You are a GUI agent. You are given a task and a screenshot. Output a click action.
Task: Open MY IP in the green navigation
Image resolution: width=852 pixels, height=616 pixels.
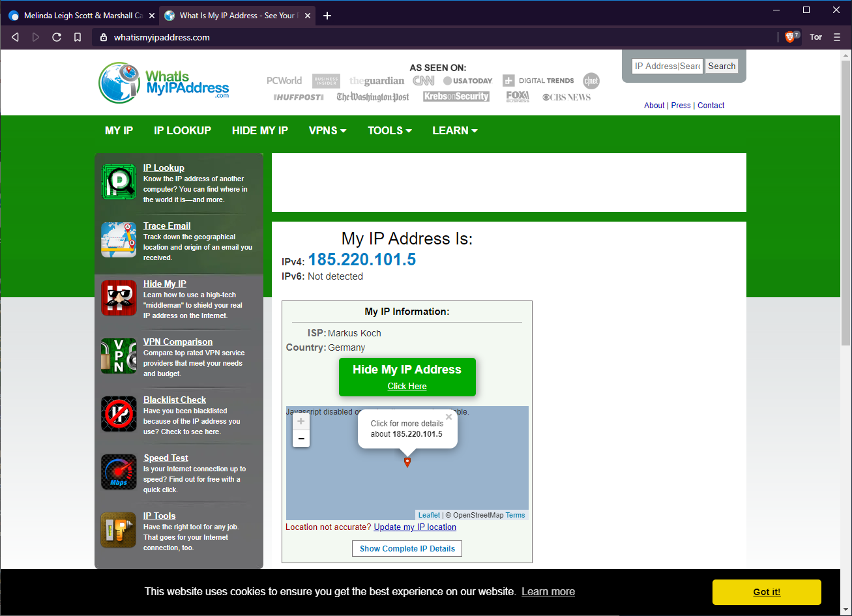point(119,130)
